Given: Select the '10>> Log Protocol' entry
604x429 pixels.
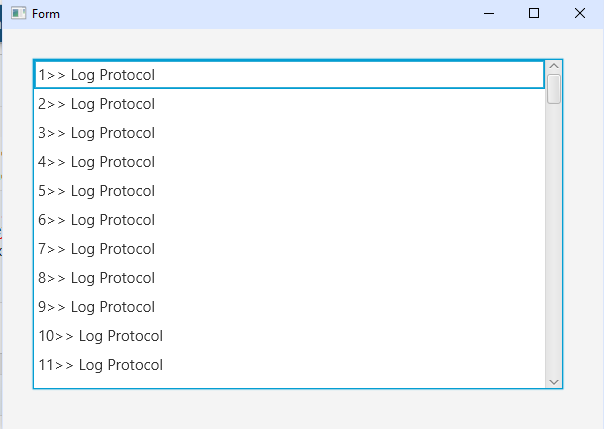Looking at the screenshot, I should (290, 336).
